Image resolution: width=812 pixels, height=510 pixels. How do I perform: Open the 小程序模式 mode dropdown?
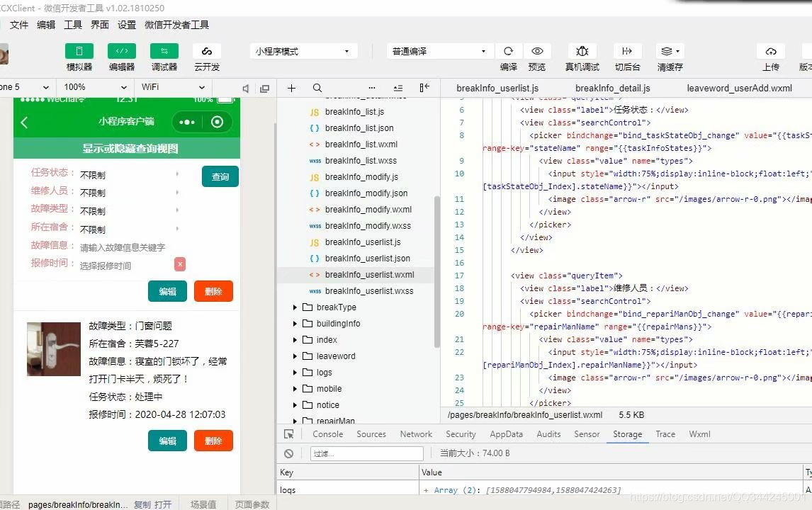point(303,51)
